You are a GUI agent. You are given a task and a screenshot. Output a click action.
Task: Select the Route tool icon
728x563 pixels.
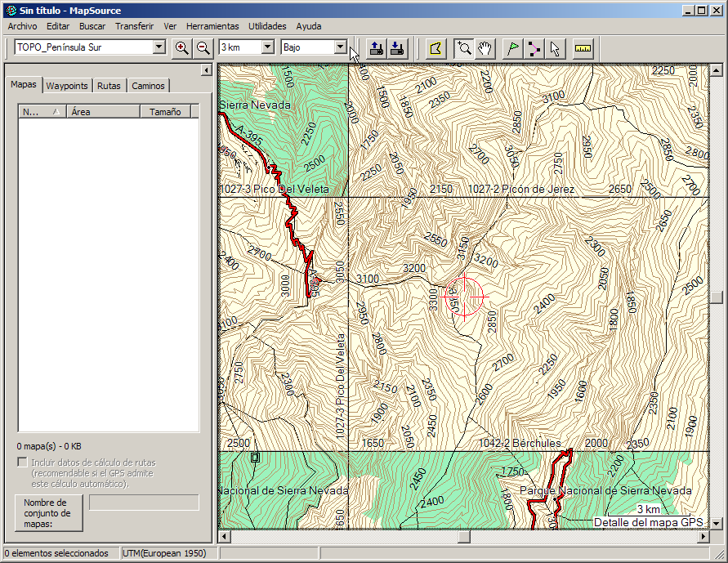[534, 48]
